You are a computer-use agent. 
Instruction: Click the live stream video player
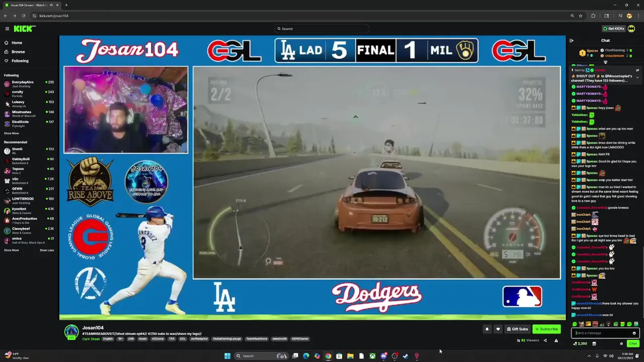(312, 177)
